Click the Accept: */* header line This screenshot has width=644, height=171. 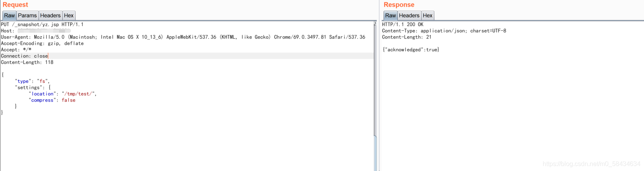click(16, 50)
